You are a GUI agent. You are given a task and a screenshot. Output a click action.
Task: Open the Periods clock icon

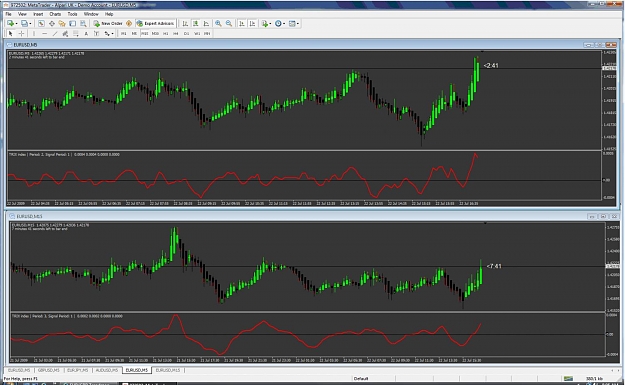(278, 24)
